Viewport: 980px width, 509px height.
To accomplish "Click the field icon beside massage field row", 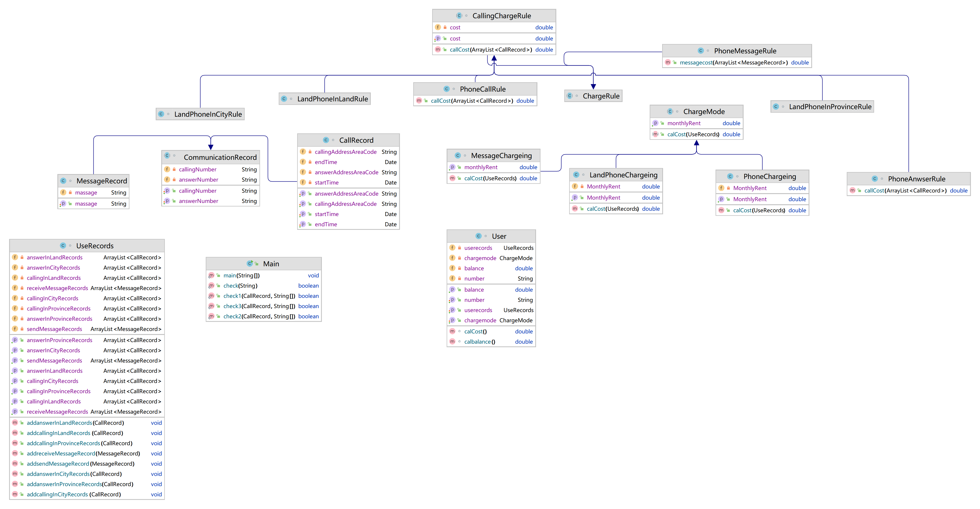I will (x=63, y=193).
